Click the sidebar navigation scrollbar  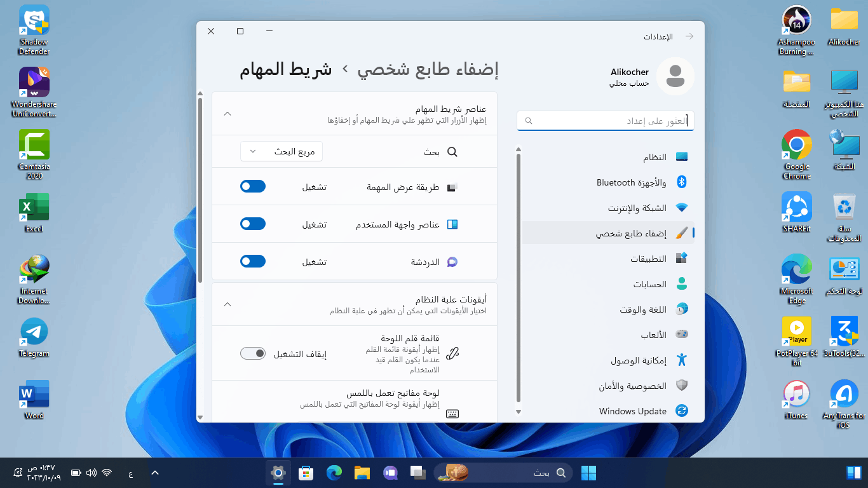pos(519,280)
